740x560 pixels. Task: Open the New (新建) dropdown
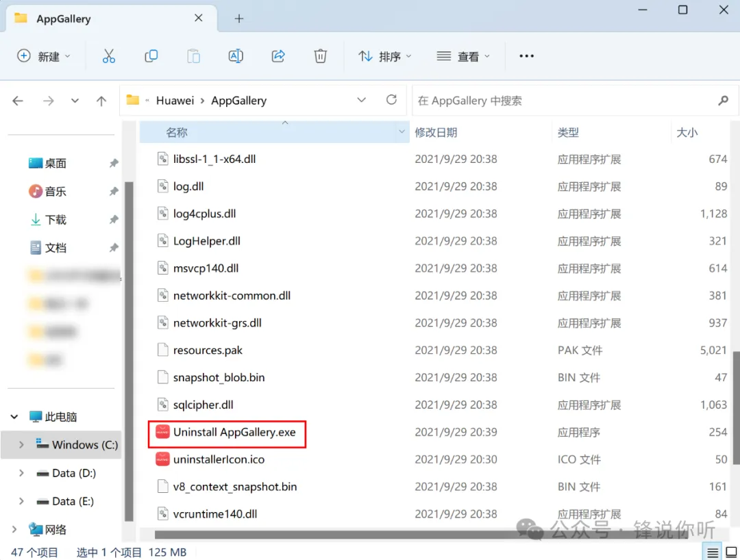tap(43, 56)
